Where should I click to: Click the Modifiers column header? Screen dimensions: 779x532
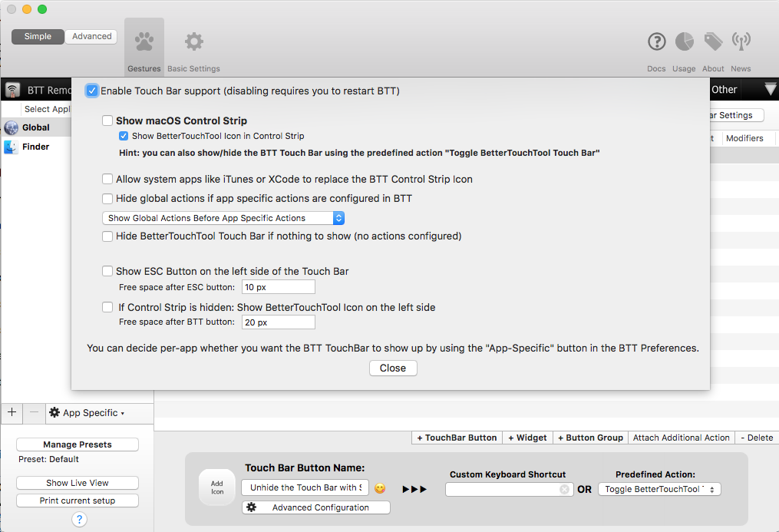pos(744,139)
